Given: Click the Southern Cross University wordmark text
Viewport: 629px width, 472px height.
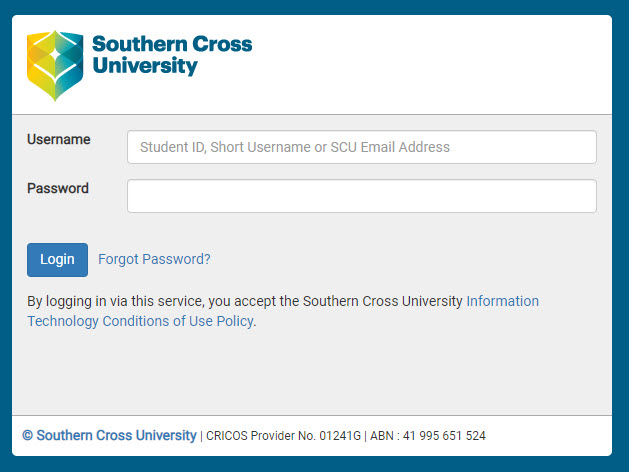Looking at the screenshot, I should (x=172, y=55).
